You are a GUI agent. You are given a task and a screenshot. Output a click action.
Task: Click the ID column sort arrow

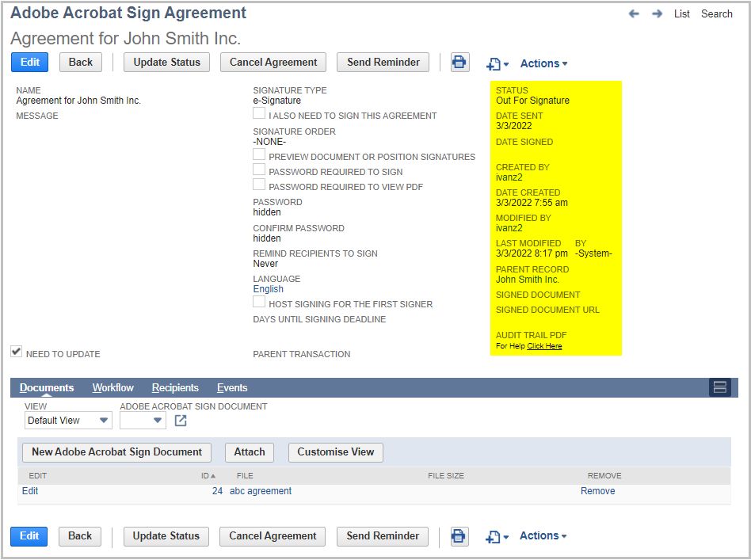click(213, 476)
